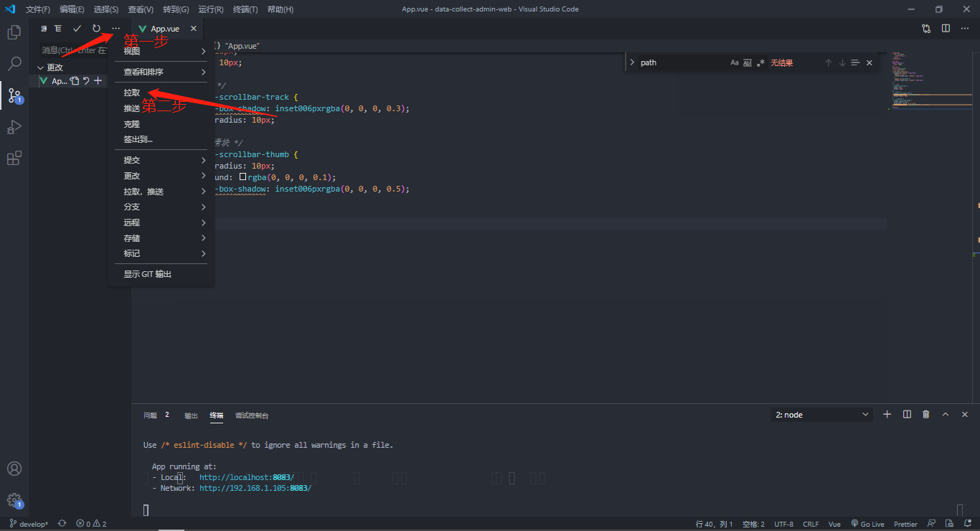Expand the replace field in find widget
The height and width of the screenshot is (531, 980).
coord(632,63)
